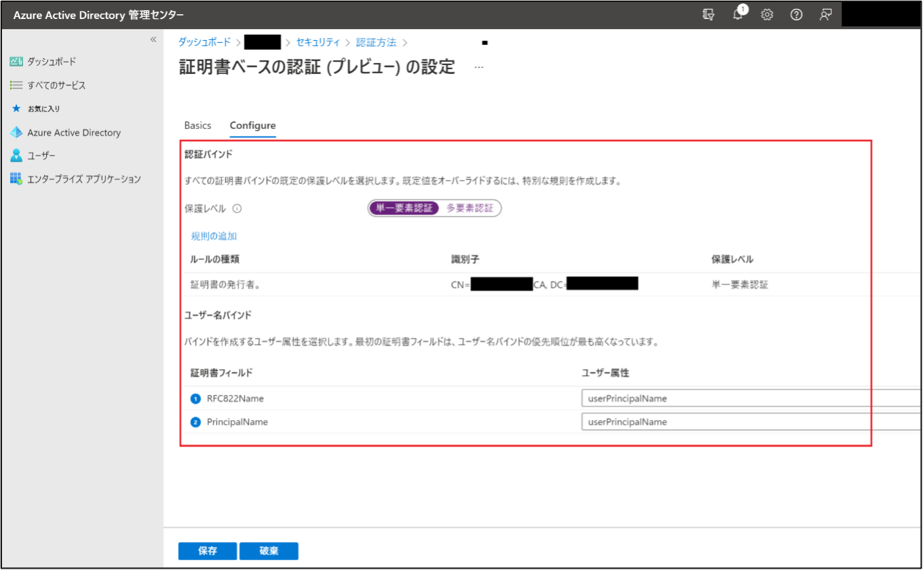The height and width of the screenshot is (572, 924).
Task: Open the portal directory filter icon
Action: 708,15
